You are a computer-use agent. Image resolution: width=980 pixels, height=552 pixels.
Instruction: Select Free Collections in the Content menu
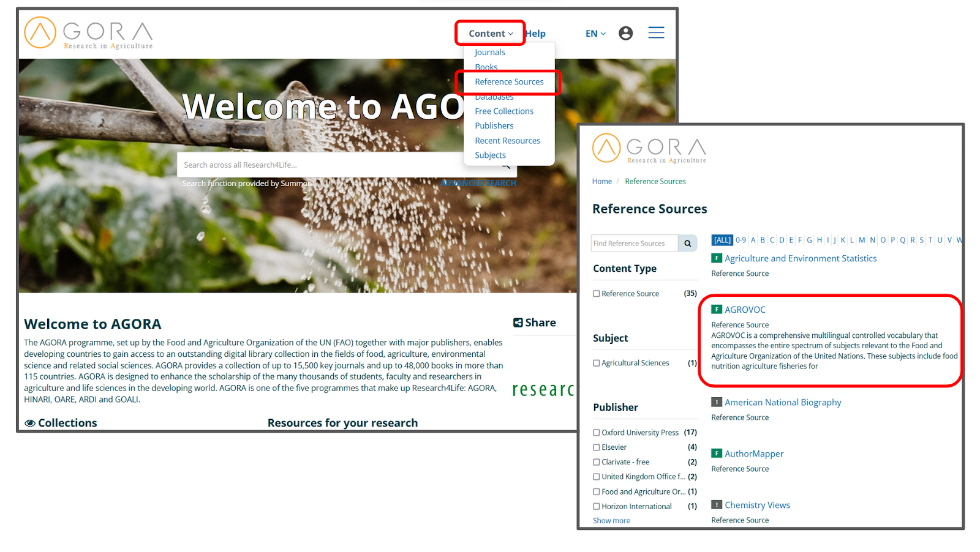coord(504,111)
